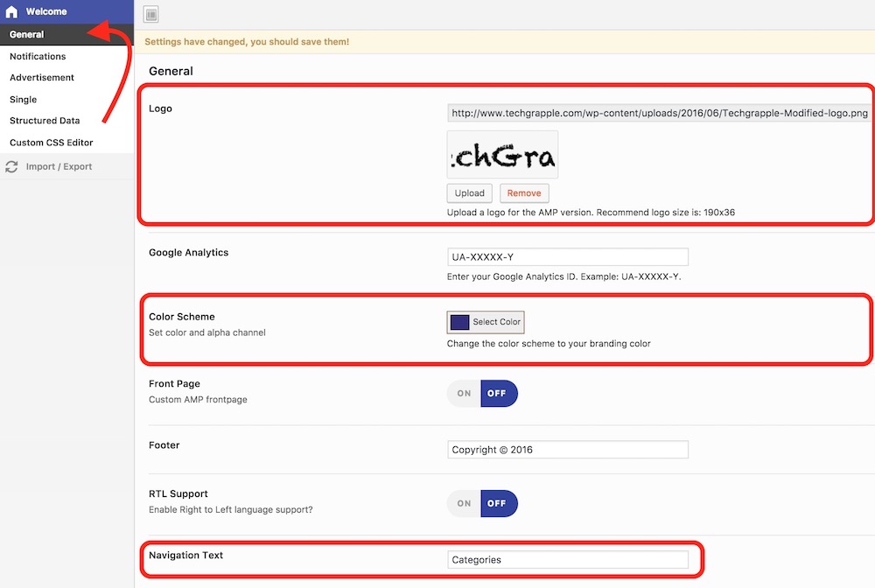This screenshot has width=875, height=588.
Task: Open the General settings section
Action: tap(27, 35)
